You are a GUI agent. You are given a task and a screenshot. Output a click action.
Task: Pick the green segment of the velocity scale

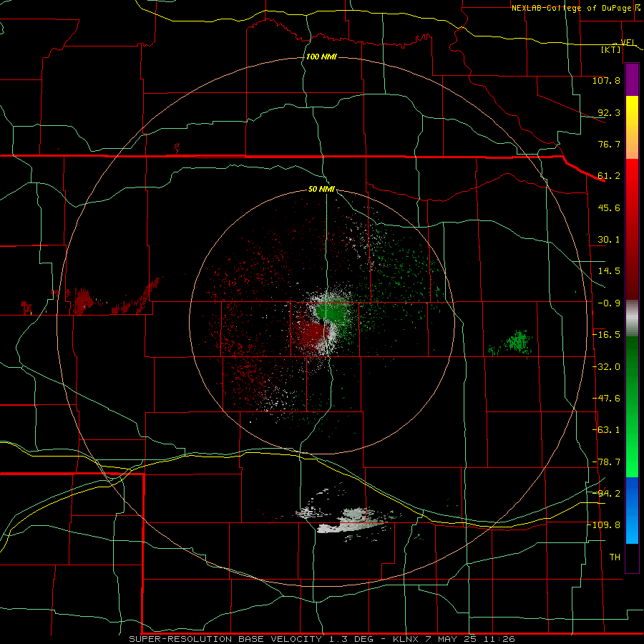click(x=632, y=406)
